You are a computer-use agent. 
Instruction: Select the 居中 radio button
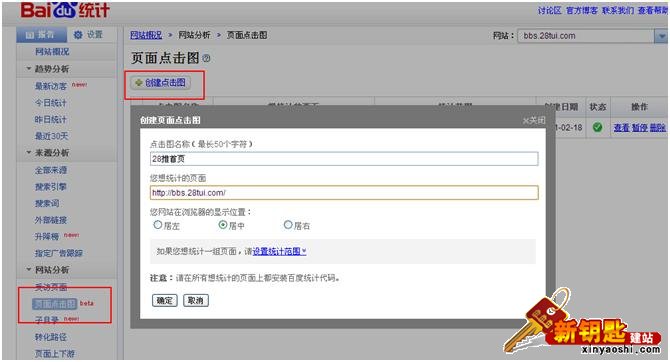[x=223, y=224]
